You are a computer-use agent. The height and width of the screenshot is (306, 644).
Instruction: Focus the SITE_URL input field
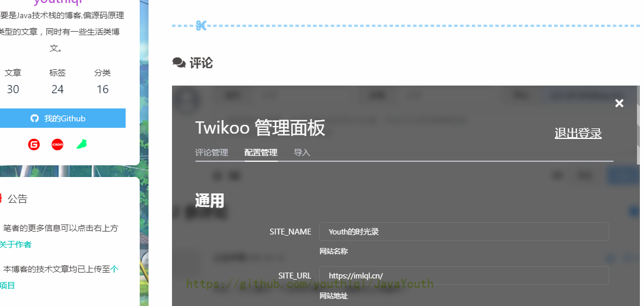[464, 276]
